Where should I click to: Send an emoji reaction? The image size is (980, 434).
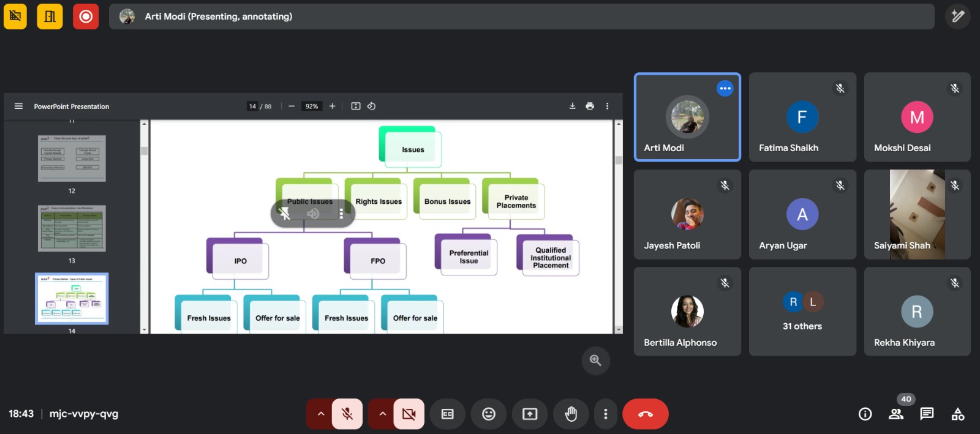tap(488, 414)
